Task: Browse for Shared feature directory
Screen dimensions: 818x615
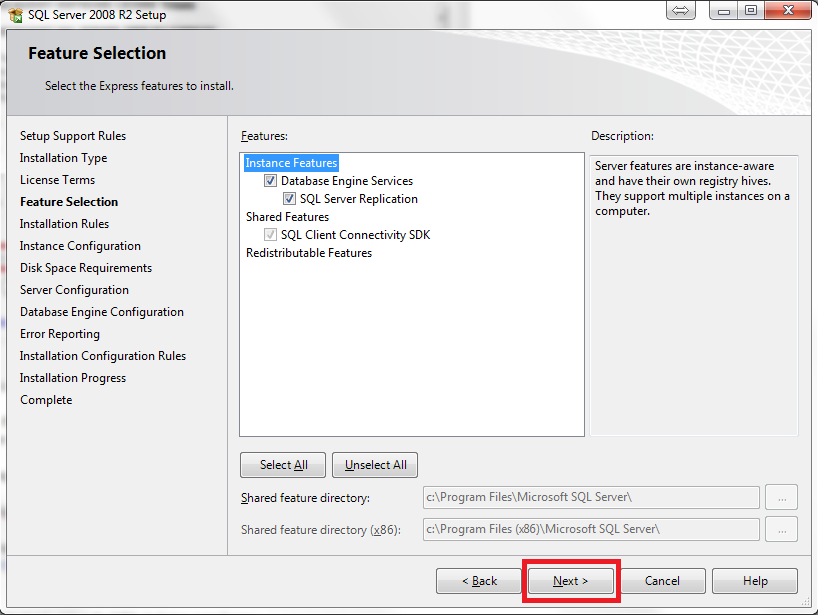Action: point(781,497)
